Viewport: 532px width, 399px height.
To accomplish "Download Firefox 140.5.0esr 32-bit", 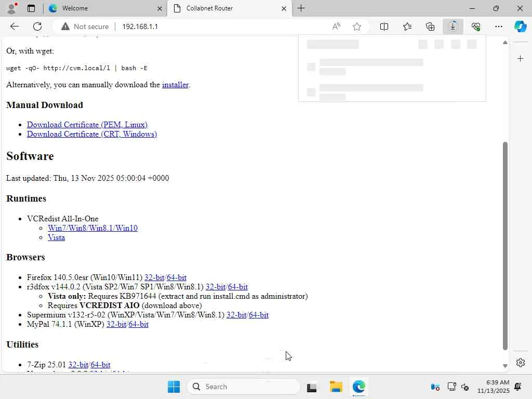I will tap(154, 277).
